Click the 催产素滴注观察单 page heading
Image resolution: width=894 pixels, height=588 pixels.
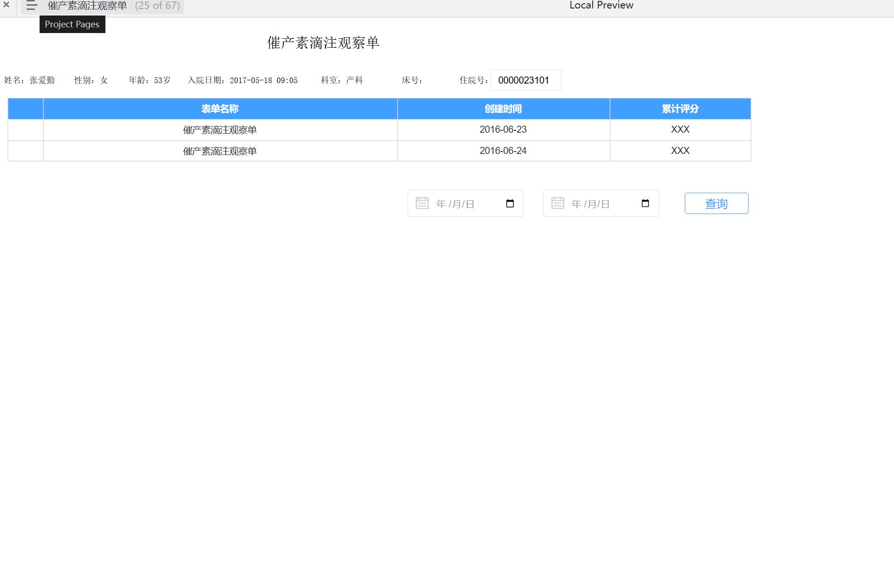point(324,43)
